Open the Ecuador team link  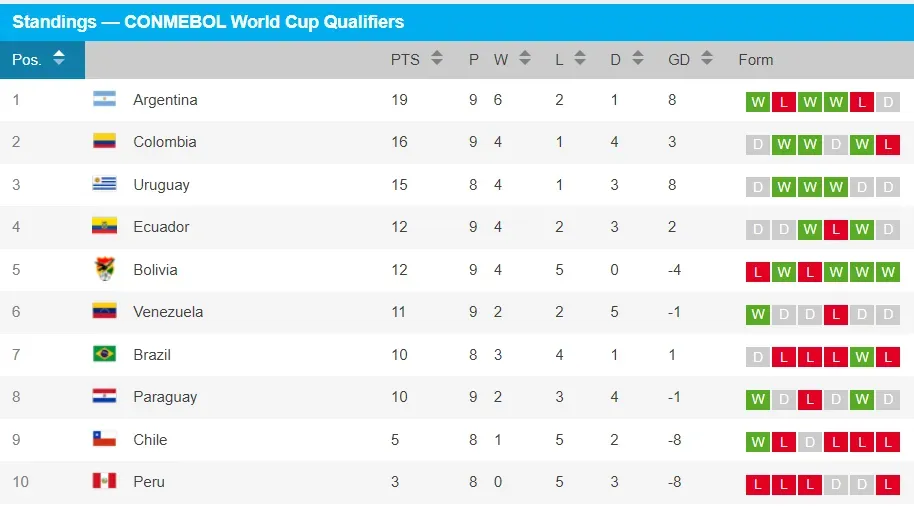[161, 227]
